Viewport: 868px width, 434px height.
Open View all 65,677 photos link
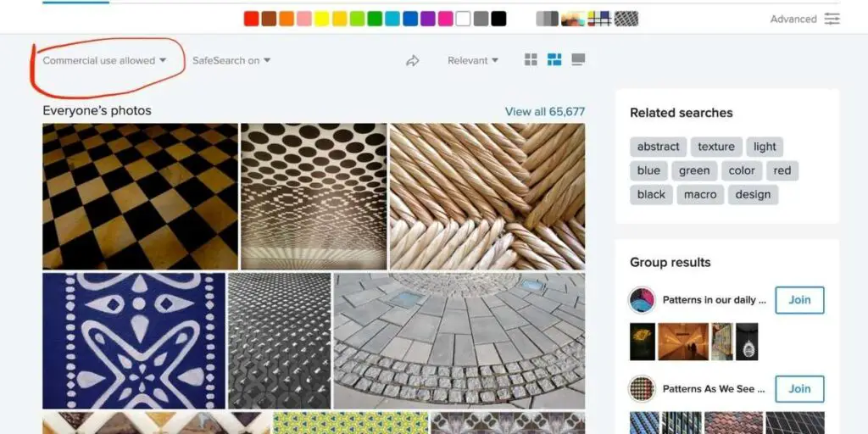pos(545,111)
